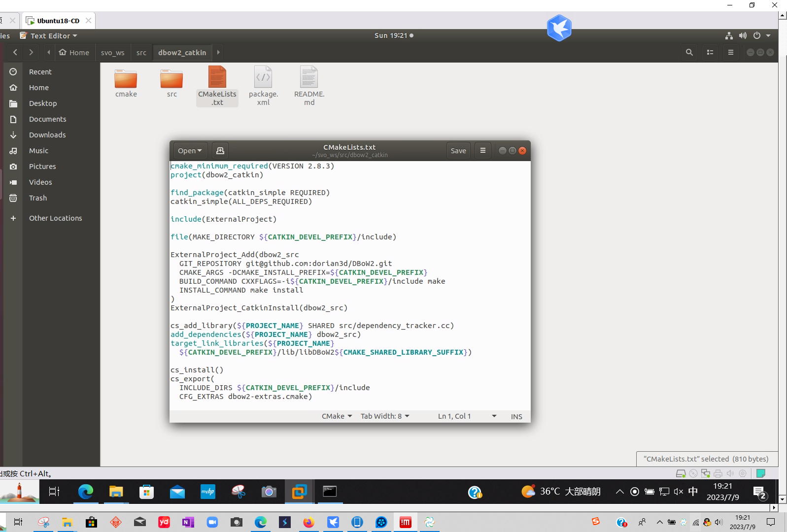Open the file manager search

point(689,52)
